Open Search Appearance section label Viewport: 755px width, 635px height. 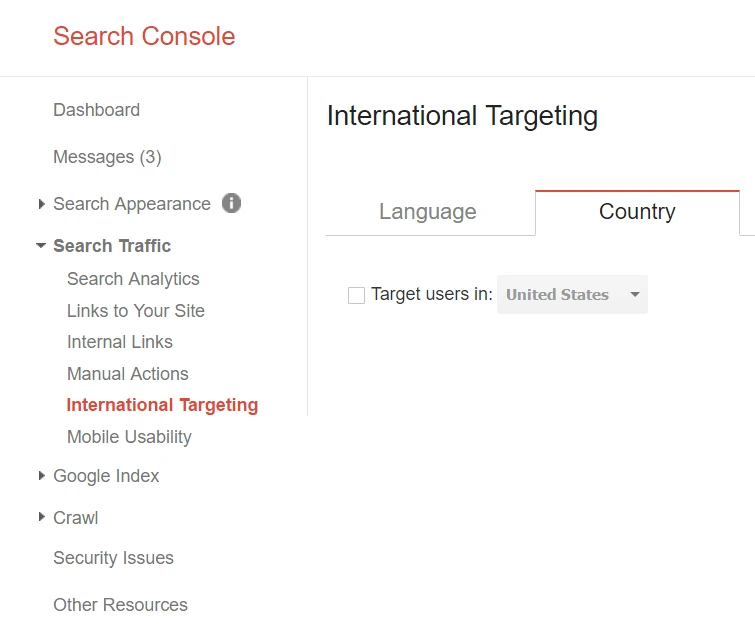point(132,204)
